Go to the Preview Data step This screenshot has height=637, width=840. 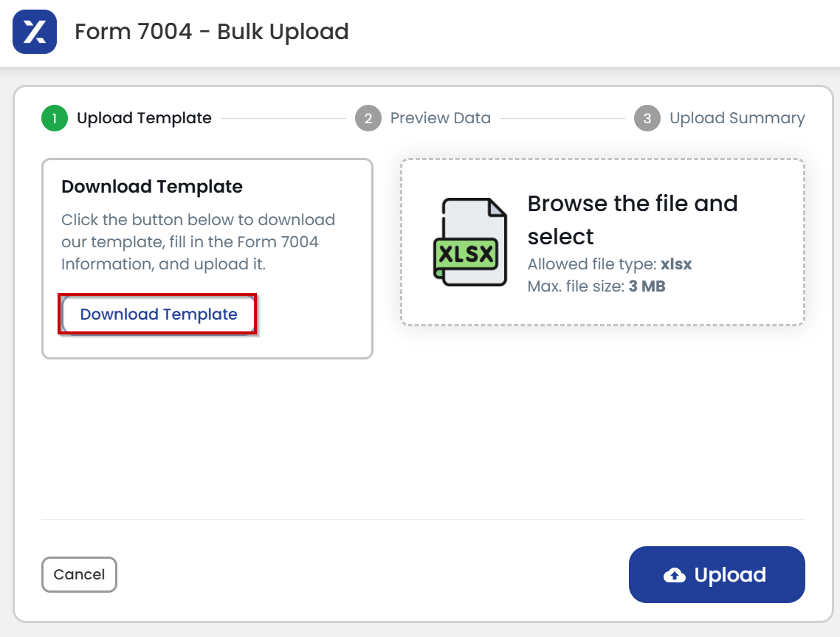click(x=441, y=118)
